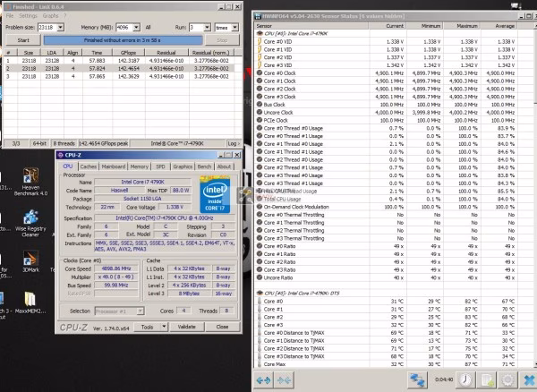The height and width of the screenshot is (392, 537).
Task: Click the Maximum column header in HWiNFO
Action: (x=462, y=26)
